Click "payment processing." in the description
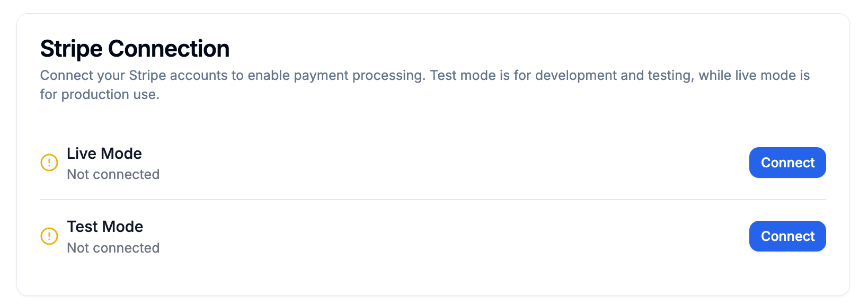Image resolution: width=868 pixels, height=305 pixels. pyautogui.click(x=359, y=75)
